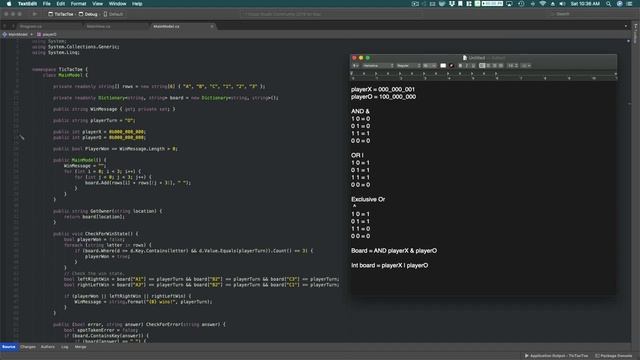Open the Format menu
640x360 pixels.
click(78, 4)
